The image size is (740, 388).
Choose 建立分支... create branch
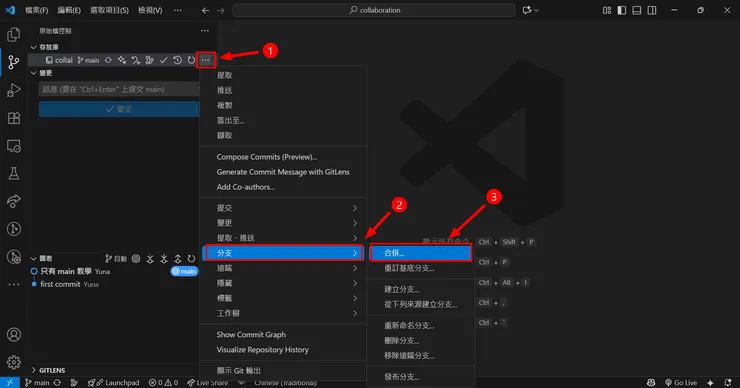pos(420,289)
